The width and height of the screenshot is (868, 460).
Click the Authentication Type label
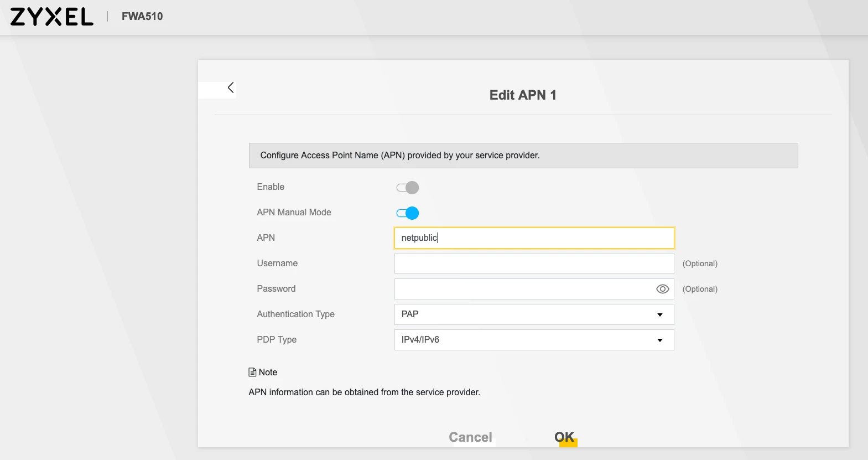coord(295,314)
